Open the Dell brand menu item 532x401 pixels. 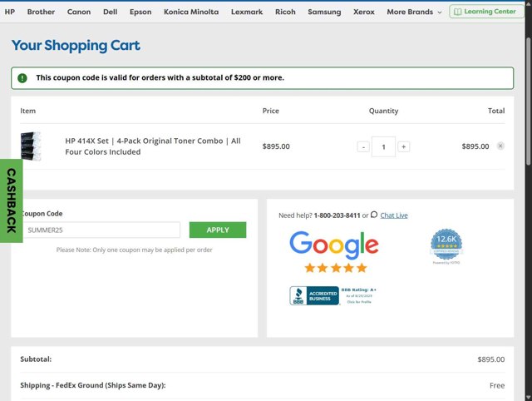111,12
